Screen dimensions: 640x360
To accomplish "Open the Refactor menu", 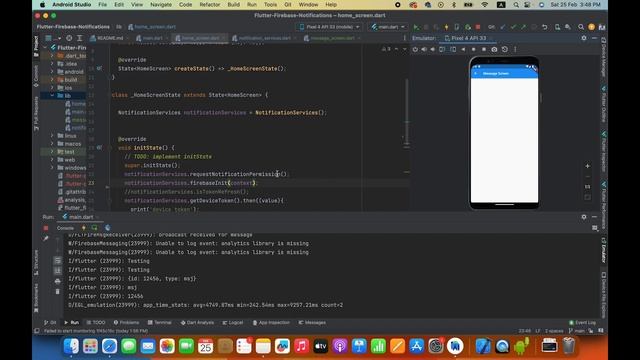I will (x=210, y=4).
